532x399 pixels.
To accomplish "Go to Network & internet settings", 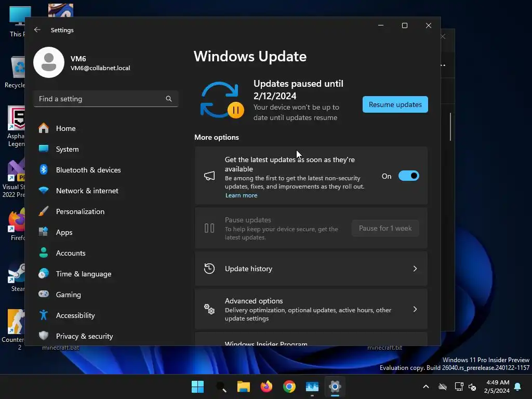I will point(87,191).
